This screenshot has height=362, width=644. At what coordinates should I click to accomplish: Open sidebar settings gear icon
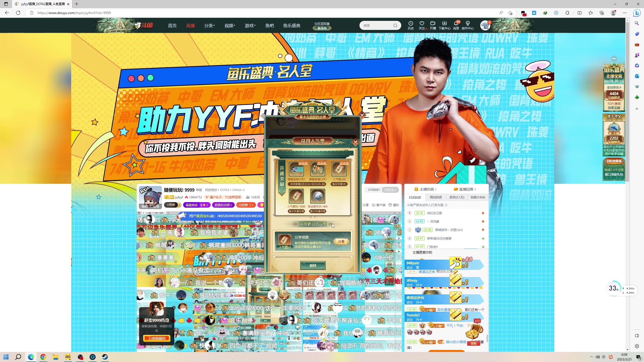pyautogui.click(x=637, y=346)
